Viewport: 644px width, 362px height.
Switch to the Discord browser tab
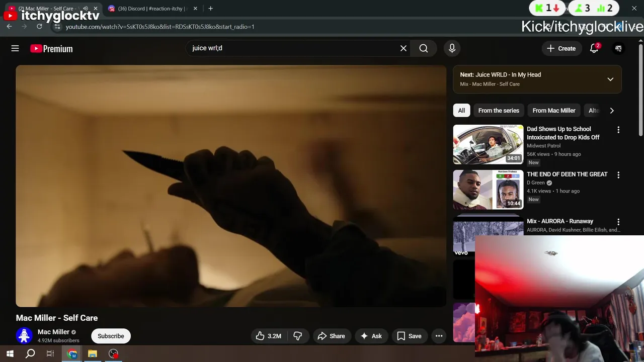click(x=151, y=9)
